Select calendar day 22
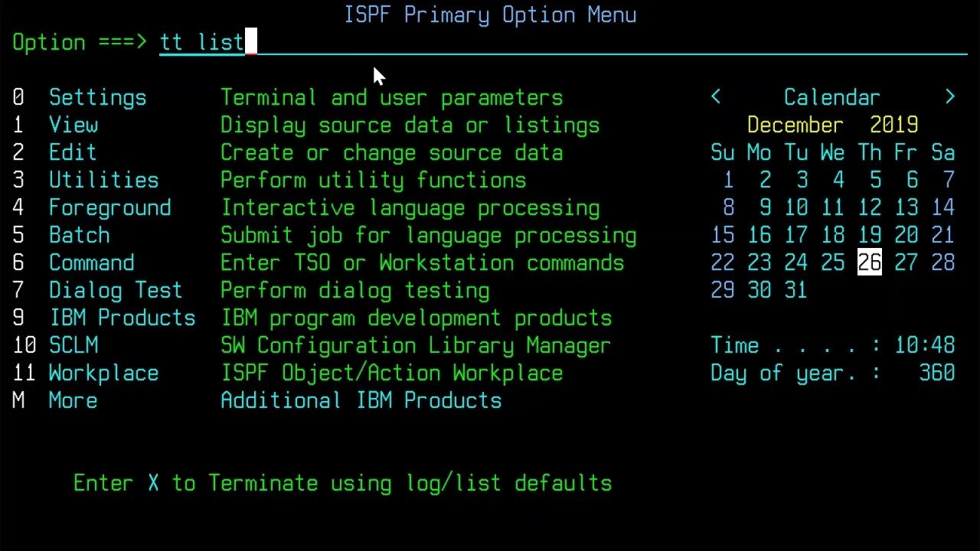The image size is (980, 551). [722, 262]
